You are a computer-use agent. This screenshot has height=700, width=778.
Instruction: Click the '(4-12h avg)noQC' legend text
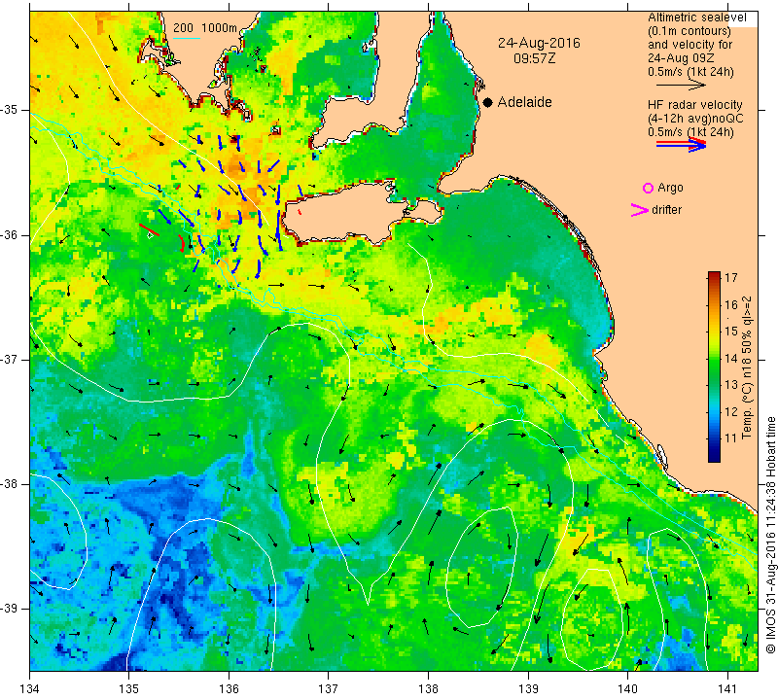point(695,119)
